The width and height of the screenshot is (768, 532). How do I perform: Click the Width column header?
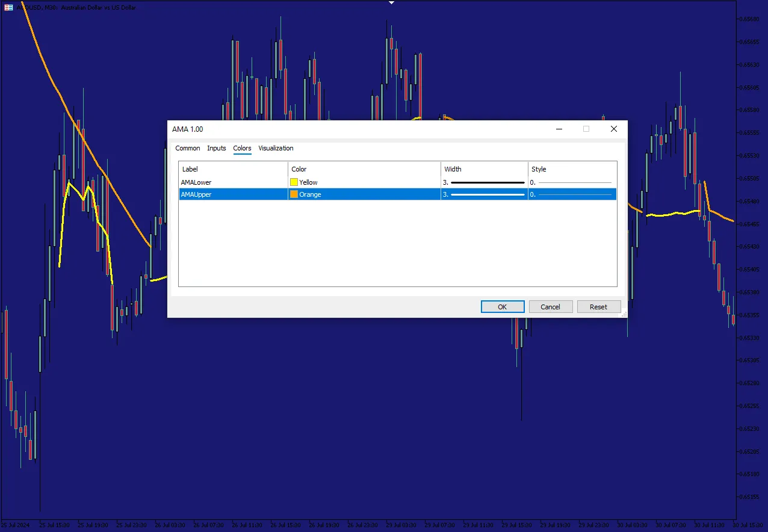pos(484,169)
